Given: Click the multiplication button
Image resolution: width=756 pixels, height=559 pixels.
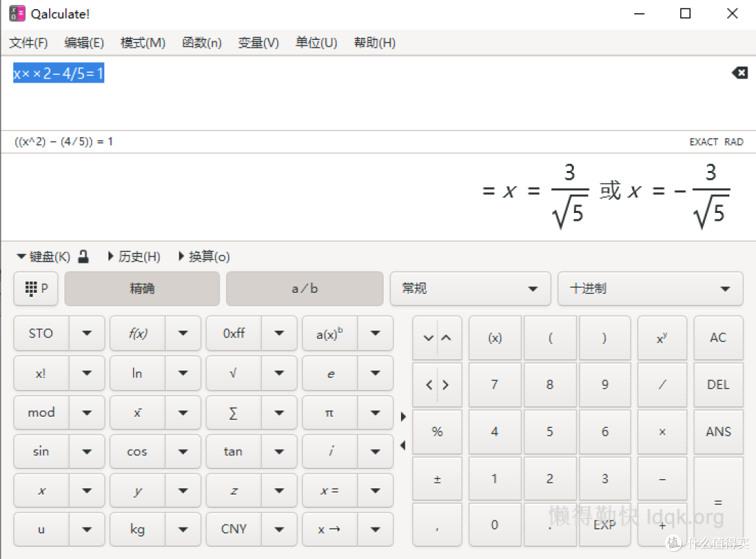Looking at the screenshot, I should pos(662,432).
